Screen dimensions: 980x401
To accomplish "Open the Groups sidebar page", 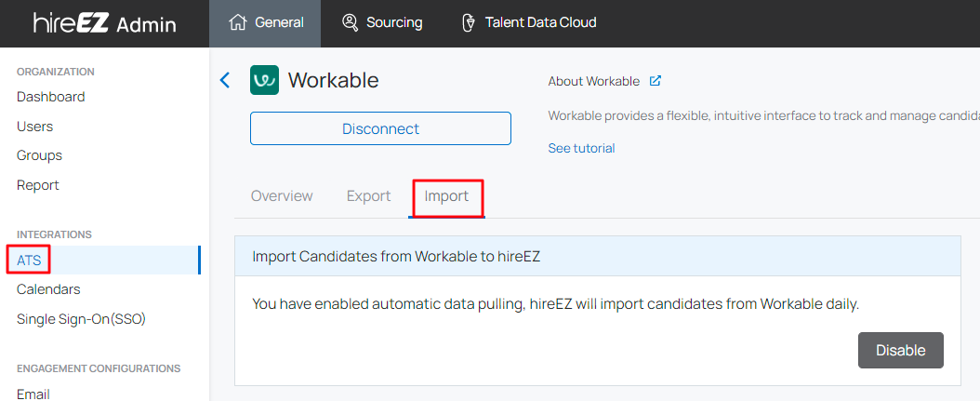I will (39, 155).
